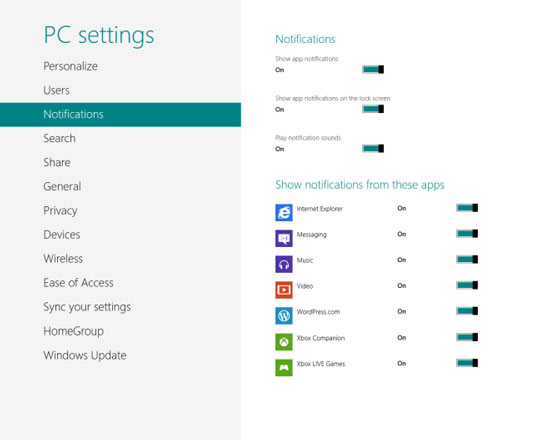
Task: Click the On status for Internet Explorer
Action: click(402, 208)
